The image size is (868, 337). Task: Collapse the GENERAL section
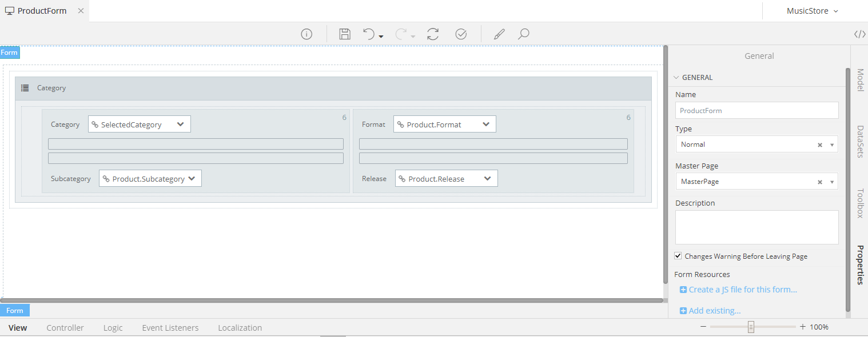(x=676, y=78)
